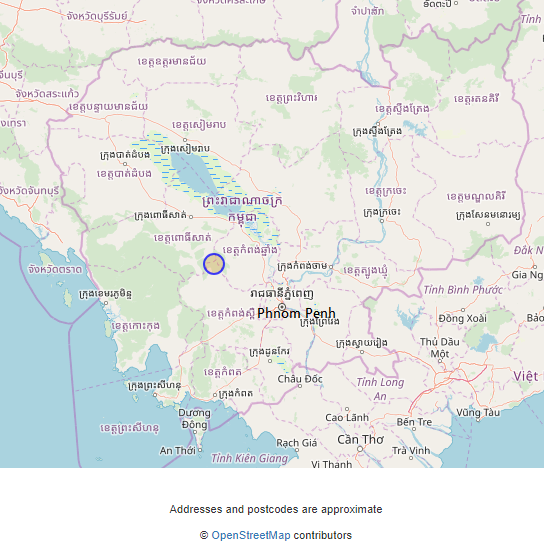The height and width of the screenshot is (542, 544).
Task: Click the Đồng Xoài town label
Action: click(462, 318)
